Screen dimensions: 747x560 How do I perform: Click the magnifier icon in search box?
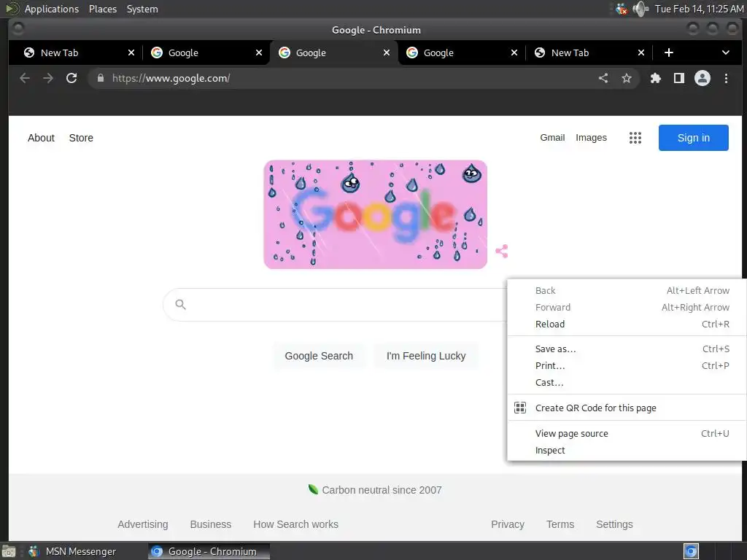click(x=181, y=304)
